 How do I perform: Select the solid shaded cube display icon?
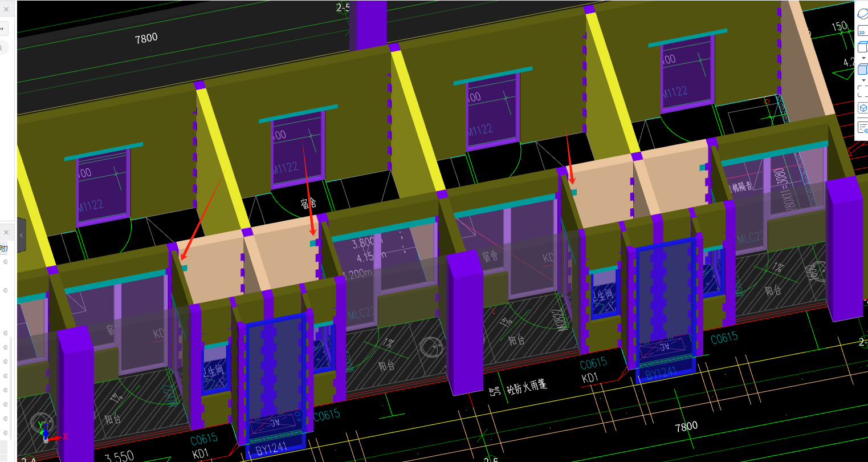click(x=862, y=70)
